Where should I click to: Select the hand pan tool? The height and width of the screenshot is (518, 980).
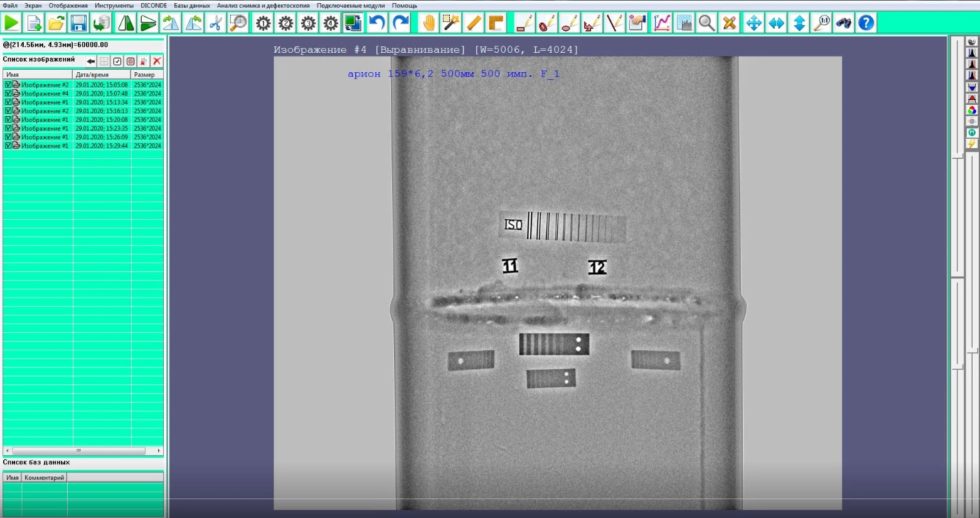(x=429, y=23)
